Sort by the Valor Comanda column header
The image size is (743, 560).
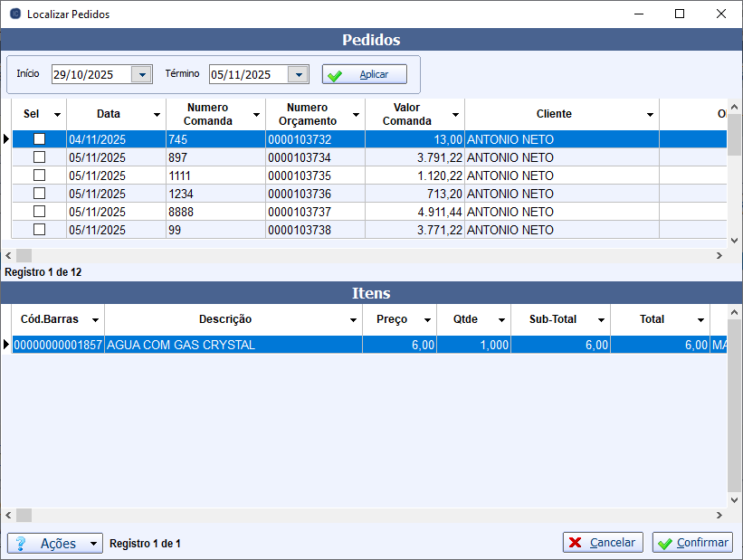406,114
